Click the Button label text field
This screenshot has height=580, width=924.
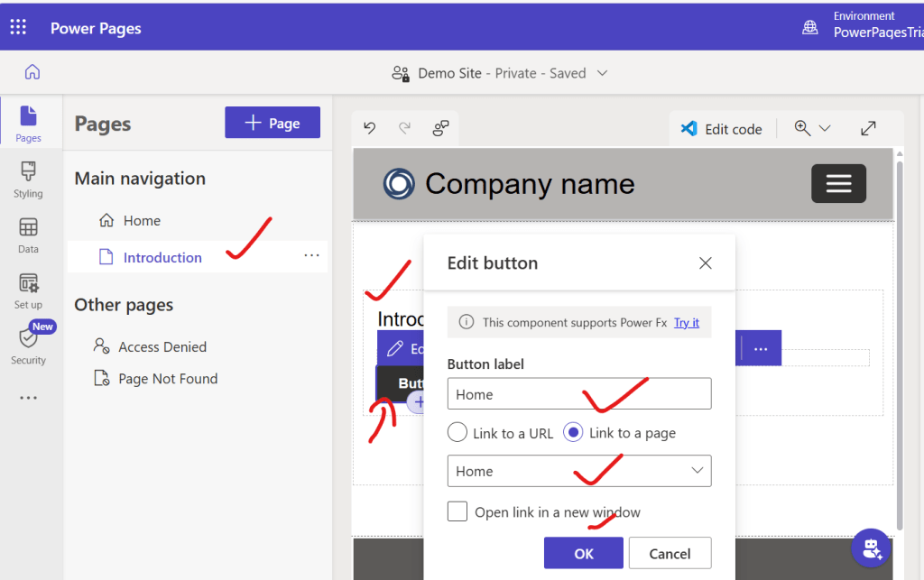point(578,394)
